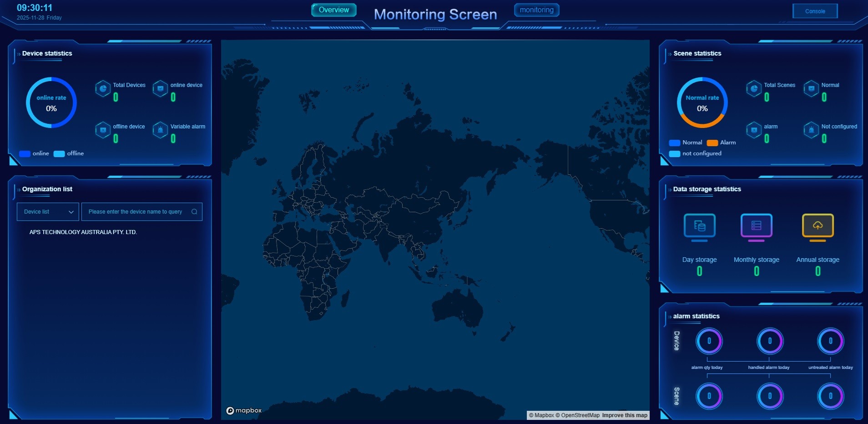
Task: Click the 09:30:11 clock display
Action: tap(35, 8)
